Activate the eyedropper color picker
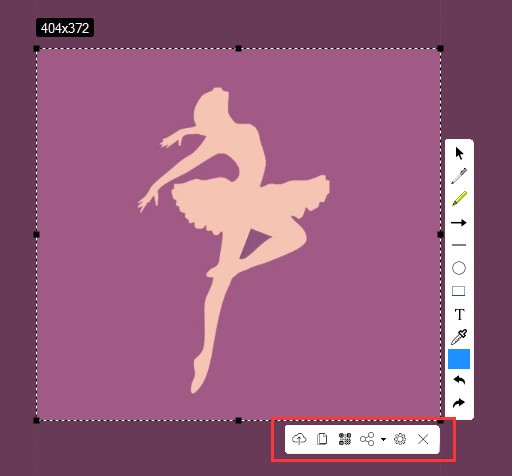Image resolution: width=512 pixels, height=476 pixels. [459, 337]
